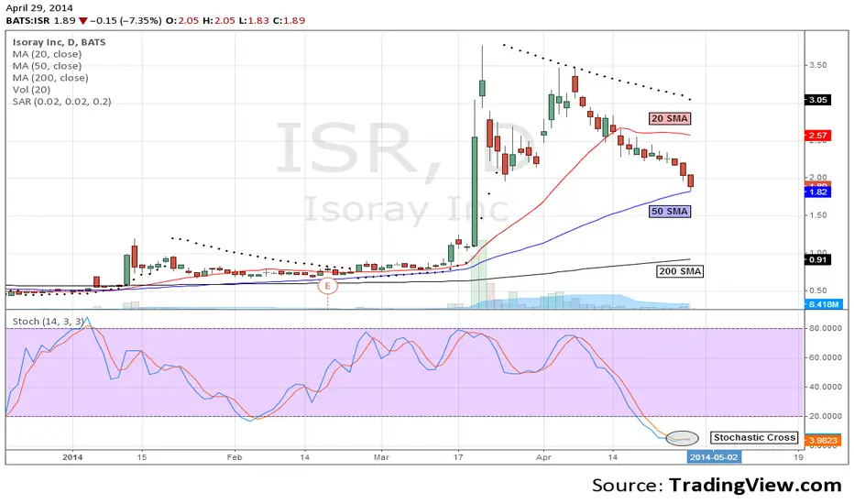Click the circled stochastic cross marker

[682, 437]
